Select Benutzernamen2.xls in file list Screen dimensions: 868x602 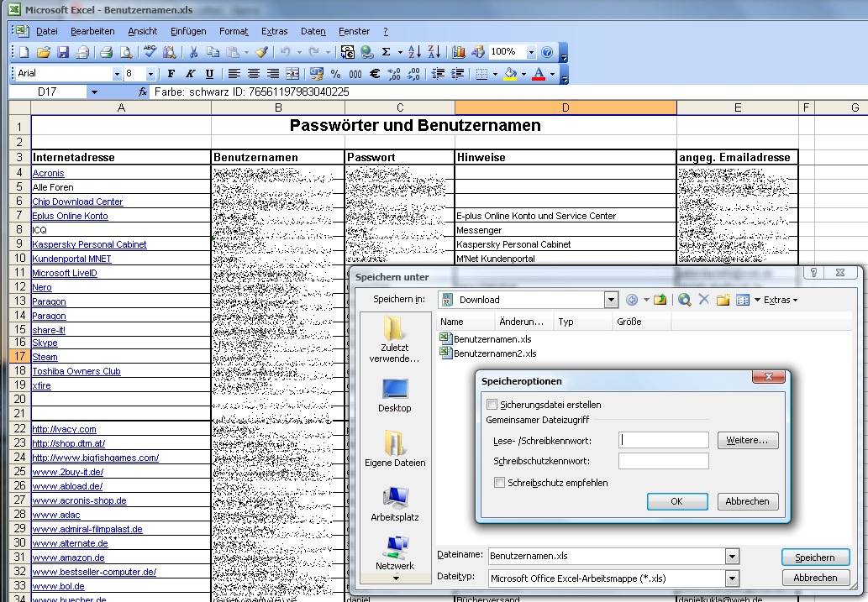pos(488,353)
